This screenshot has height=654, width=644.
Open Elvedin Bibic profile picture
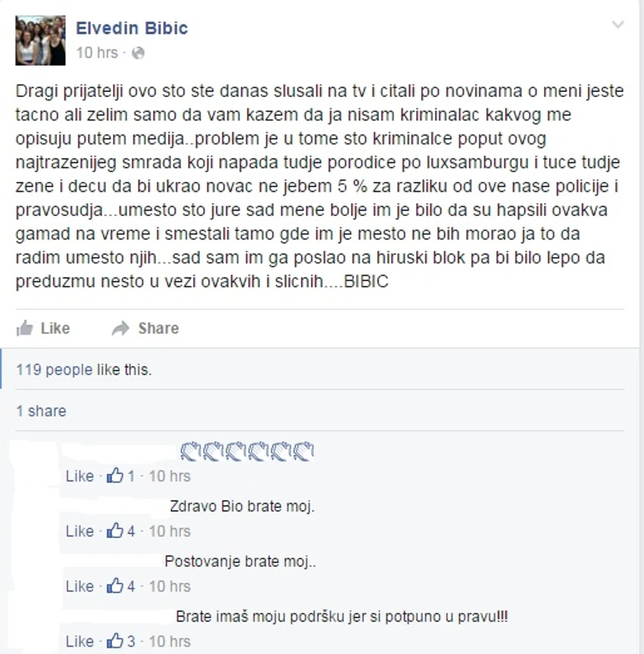(40, 40)
